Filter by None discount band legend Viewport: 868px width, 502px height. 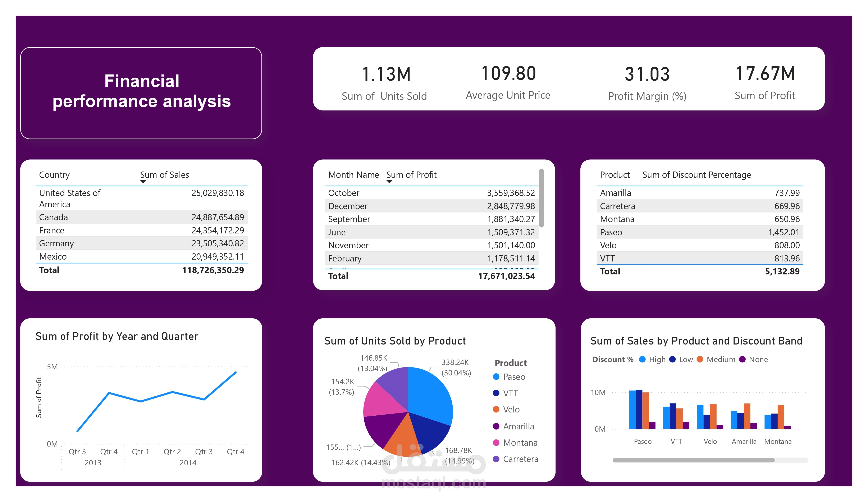754,359
